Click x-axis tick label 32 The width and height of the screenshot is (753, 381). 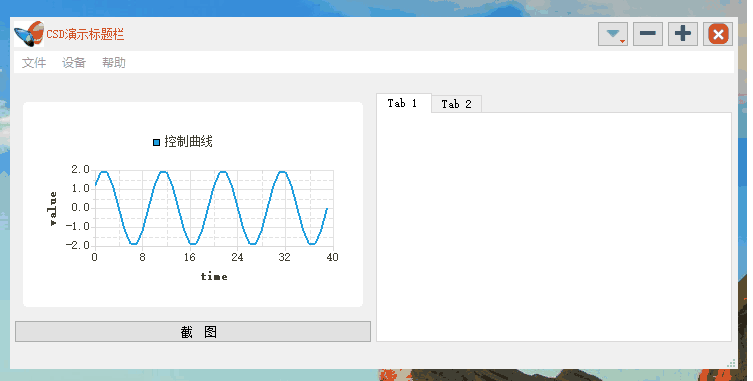tap(284, 258)
